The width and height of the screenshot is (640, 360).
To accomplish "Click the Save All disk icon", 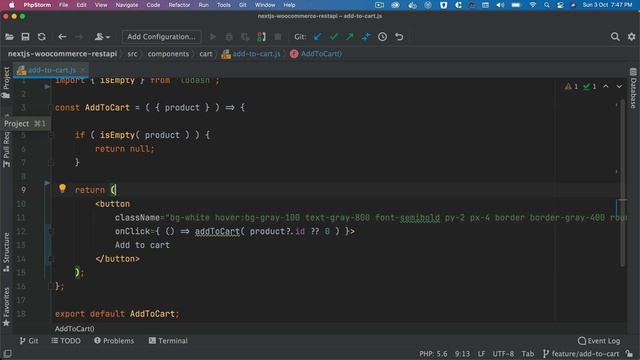I will coord(25,37).
